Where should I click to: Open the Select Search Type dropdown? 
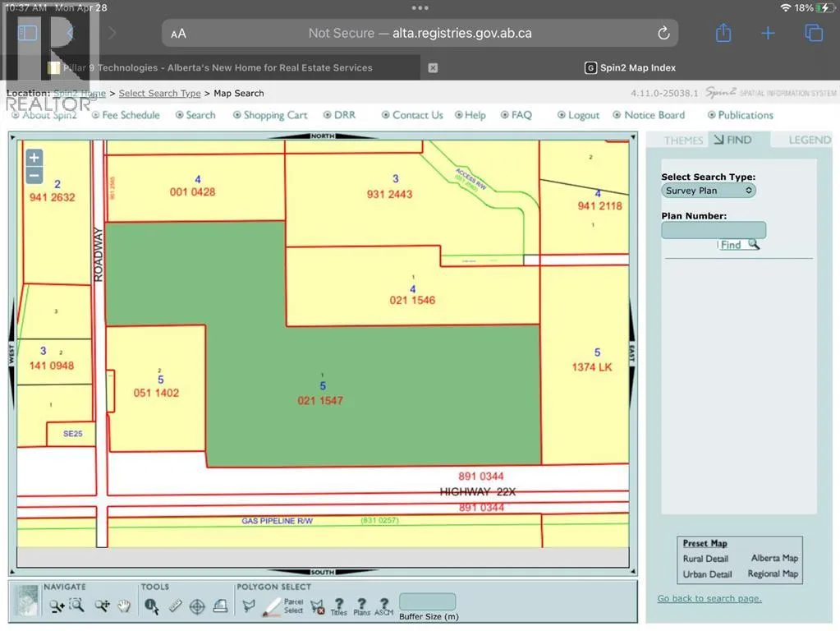pyautogui.click(x=709, y=191)
